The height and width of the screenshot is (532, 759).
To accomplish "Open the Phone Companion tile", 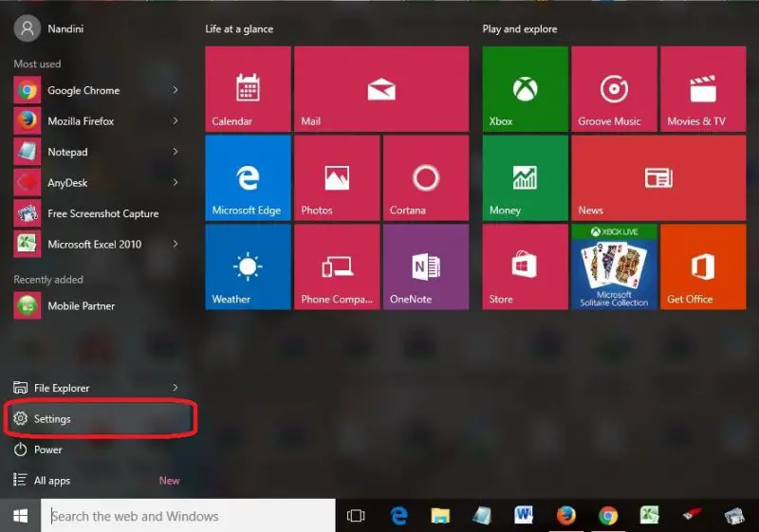I will 337,267.
